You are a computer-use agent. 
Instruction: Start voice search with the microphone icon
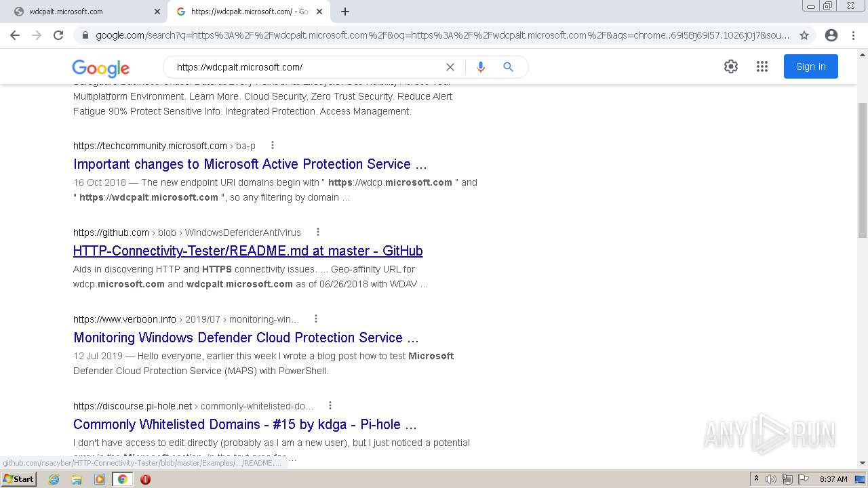click(481, 67)
